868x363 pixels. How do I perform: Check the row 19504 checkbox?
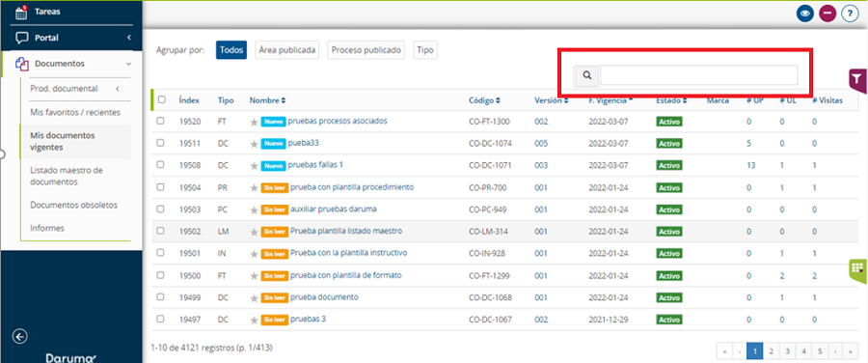[x=160, y=186]
